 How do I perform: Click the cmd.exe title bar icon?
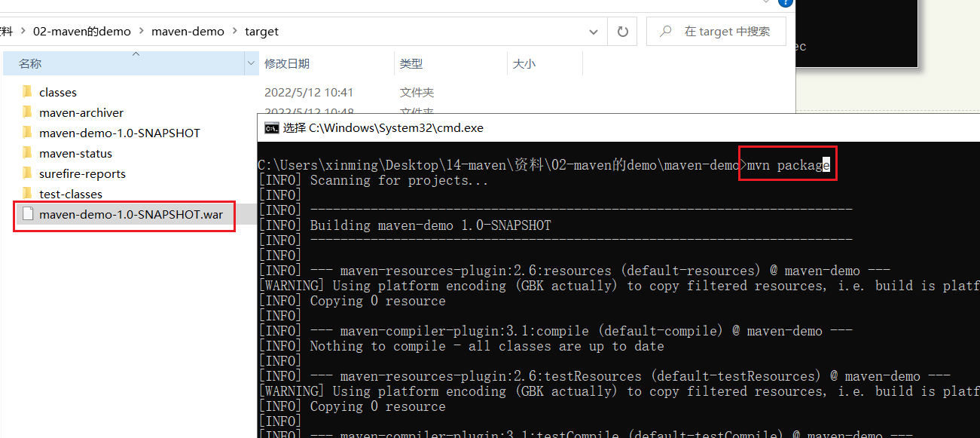271,128
